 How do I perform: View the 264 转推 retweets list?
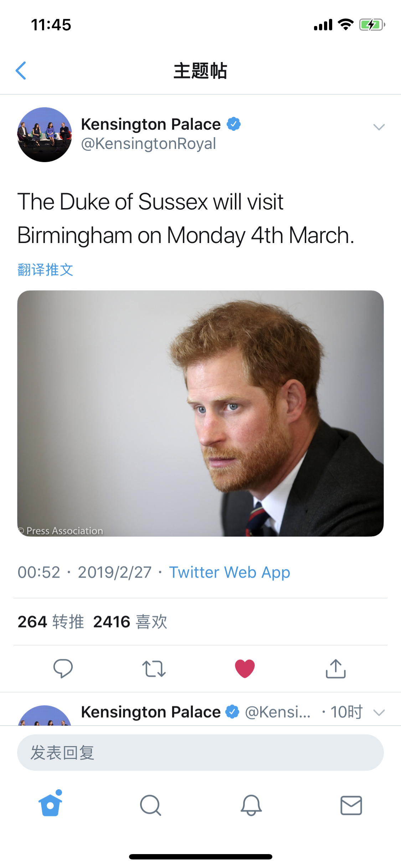[x=51, y=622]
